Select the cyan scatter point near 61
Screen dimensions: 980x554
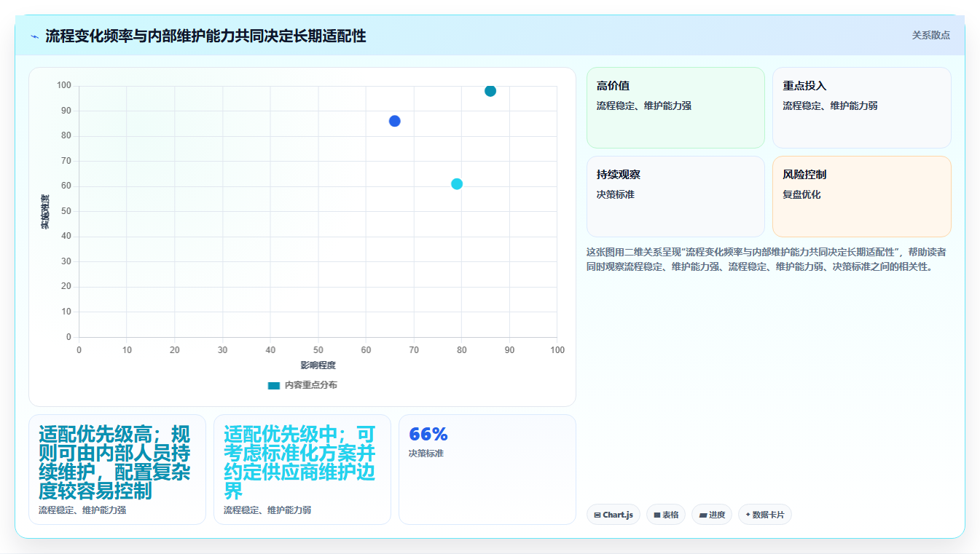point(457,183)
